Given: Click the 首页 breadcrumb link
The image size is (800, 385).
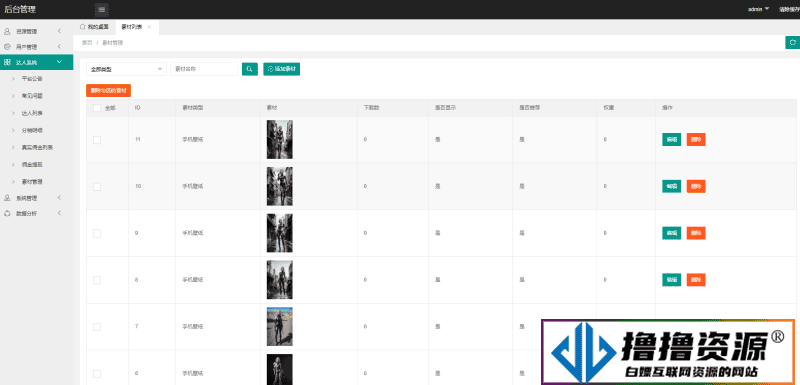Looking at the screenshot, I should click(87, 43).
